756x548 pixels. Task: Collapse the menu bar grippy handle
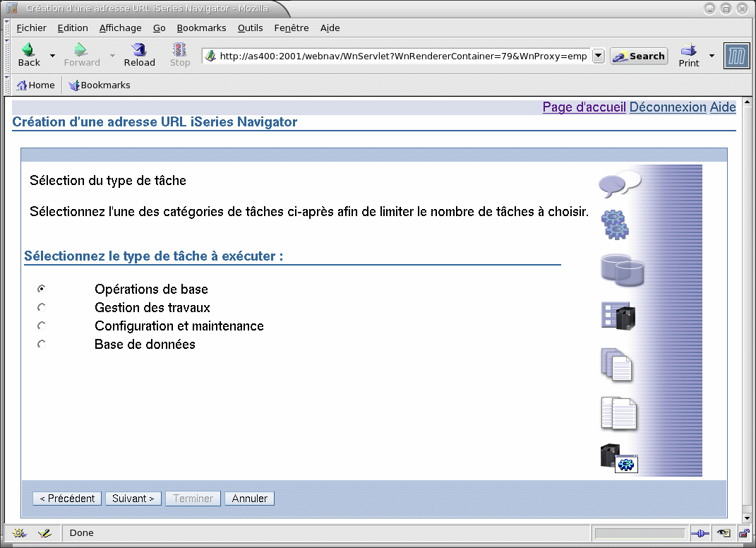point(7,28)
